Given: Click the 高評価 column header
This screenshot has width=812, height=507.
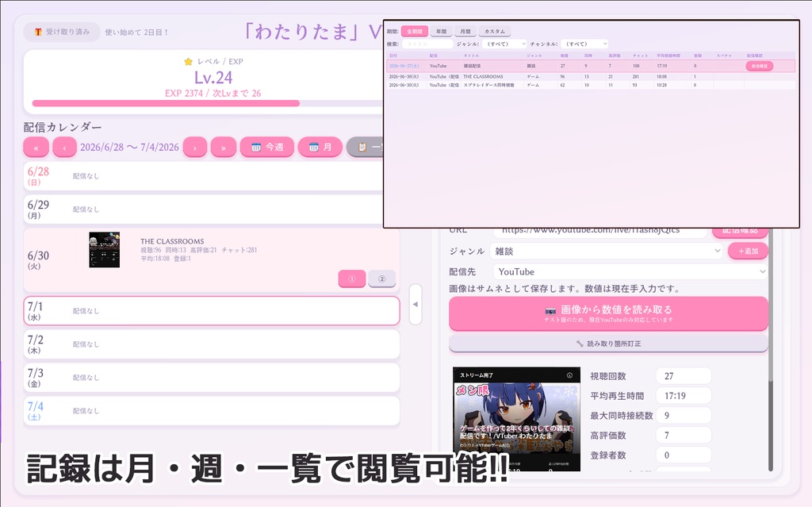Looking at the screenshot, I should pos(614,56).
